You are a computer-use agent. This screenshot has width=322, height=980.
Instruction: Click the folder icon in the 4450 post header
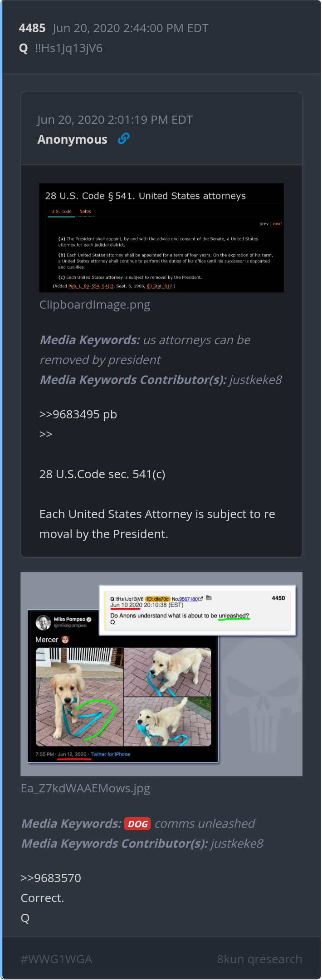point(209,598)
